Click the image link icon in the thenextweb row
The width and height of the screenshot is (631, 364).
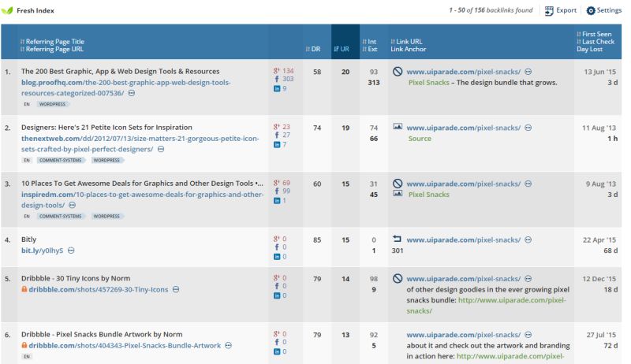click(398, 127)
